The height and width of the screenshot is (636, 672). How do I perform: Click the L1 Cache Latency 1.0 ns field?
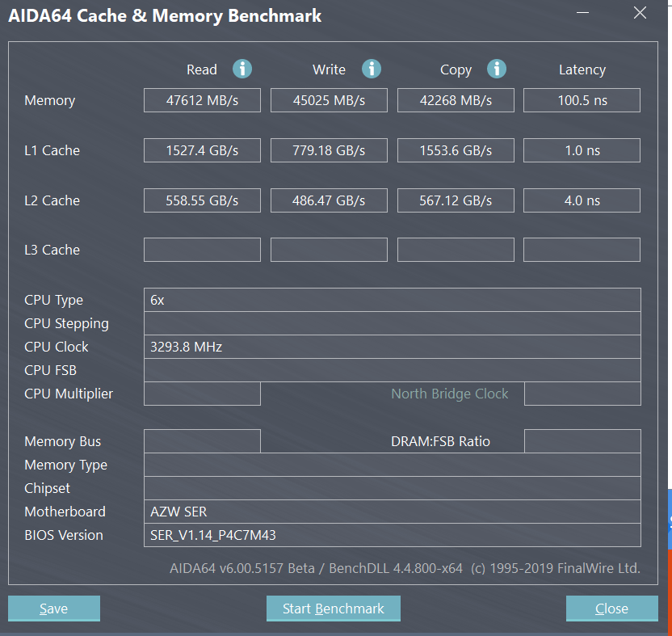point(582,150)
